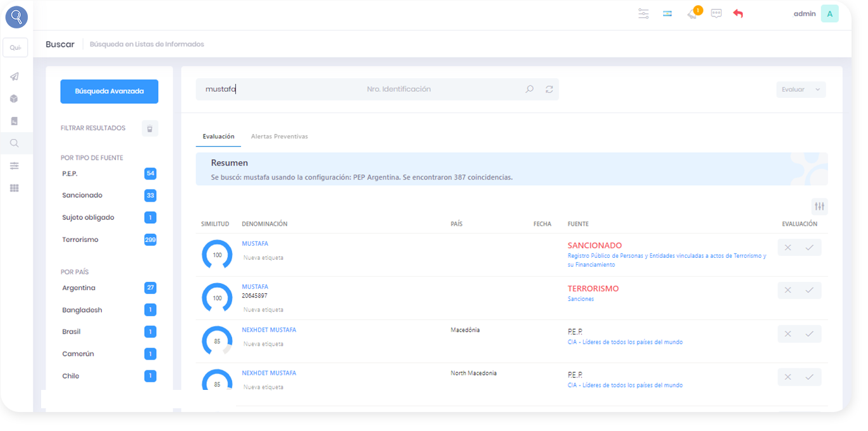868x431 pixels.
Task: Open the results filter settings icon above EVALUACIÓN
Action: click(820, 206)
